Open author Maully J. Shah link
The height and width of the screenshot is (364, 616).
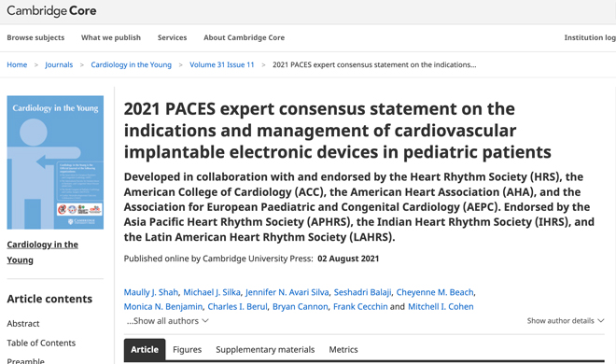pyautogui.click(x=151, y=292)
